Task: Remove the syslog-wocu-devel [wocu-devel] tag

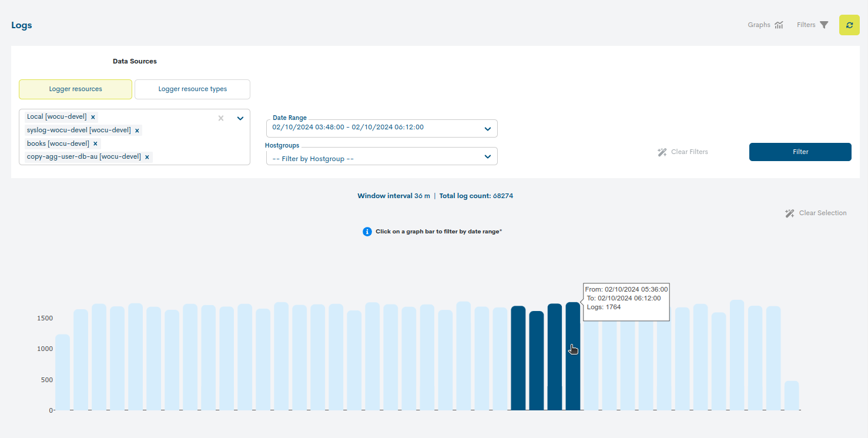Action: 137,131
